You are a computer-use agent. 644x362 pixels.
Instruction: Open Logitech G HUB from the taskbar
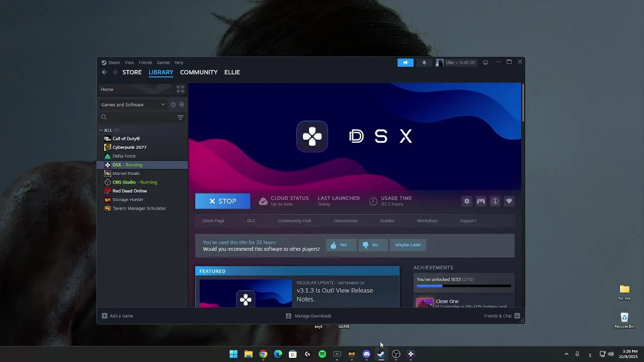tap(307, 354)
